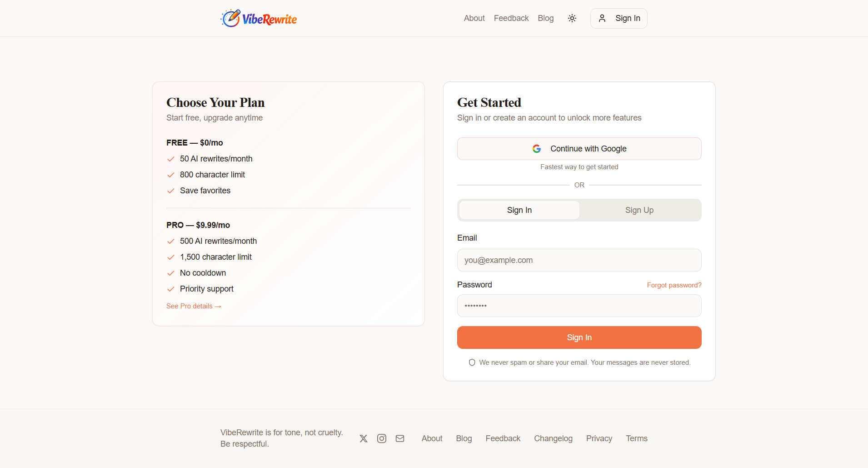The width and height of the screenshot is (868, 468).
Task: Open Feedback in the top navigation
Action: pyautogui.click(x=511, y=18)
